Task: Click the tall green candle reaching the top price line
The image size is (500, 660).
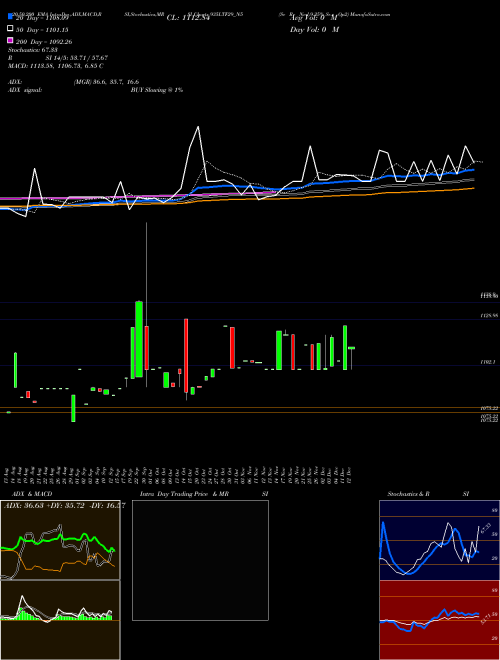Action: click(139, 339)
